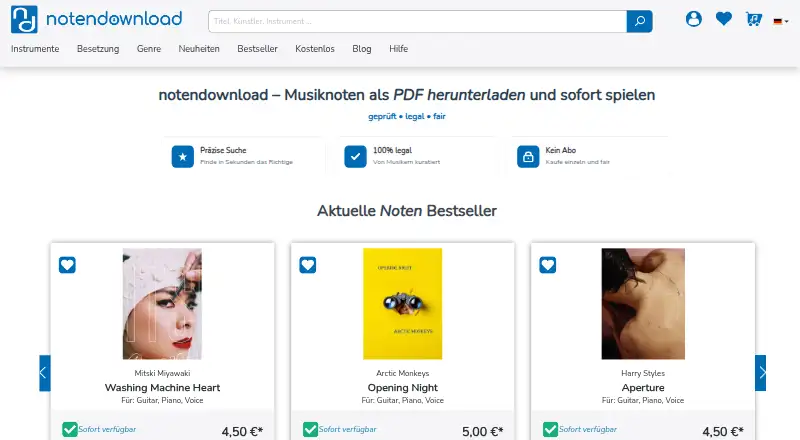Open the Genre menu
The height and width of the screenshot is (440, 800).
[149, 49]
